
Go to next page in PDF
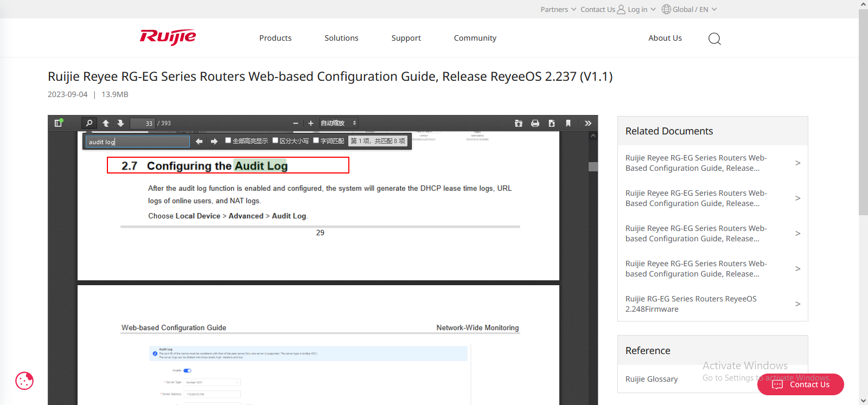click(x=120, y=123)
